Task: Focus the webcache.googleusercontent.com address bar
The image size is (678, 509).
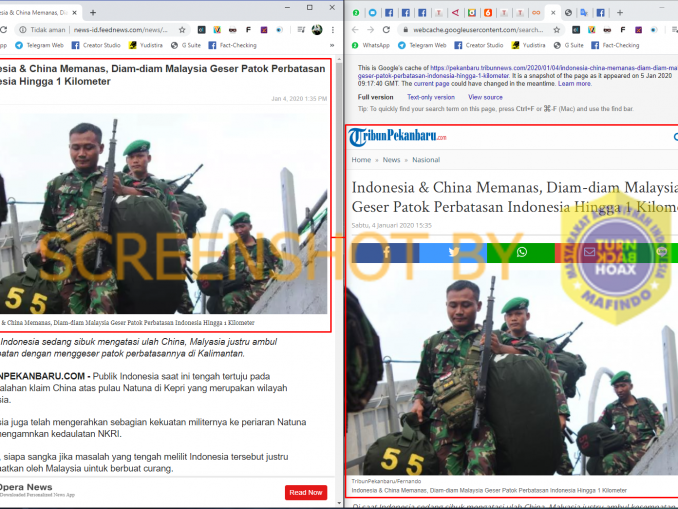Action: point(478,30)
